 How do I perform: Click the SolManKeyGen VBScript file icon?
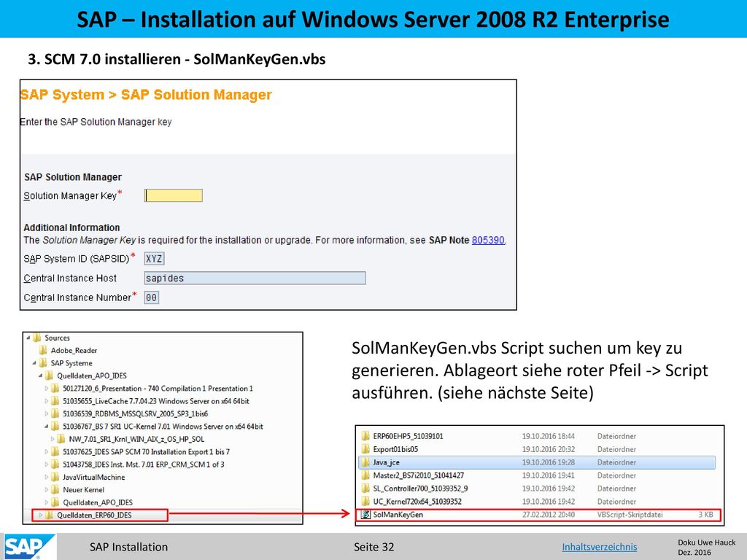(x=365, y=514)
